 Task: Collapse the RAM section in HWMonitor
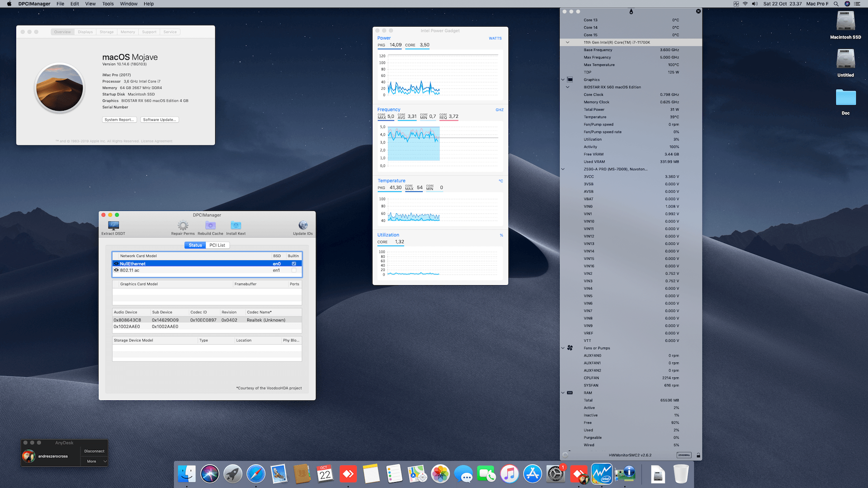click(x=563, y=393)
